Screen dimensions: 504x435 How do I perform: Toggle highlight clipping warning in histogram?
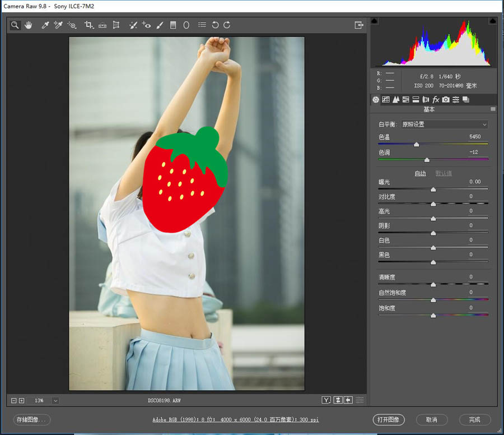point(492,21)
